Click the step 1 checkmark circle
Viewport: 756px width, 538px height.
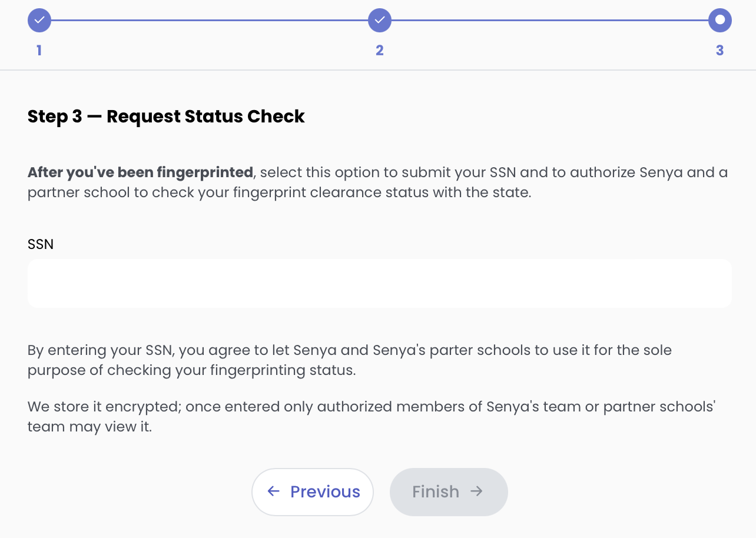(x=39, y=21)
